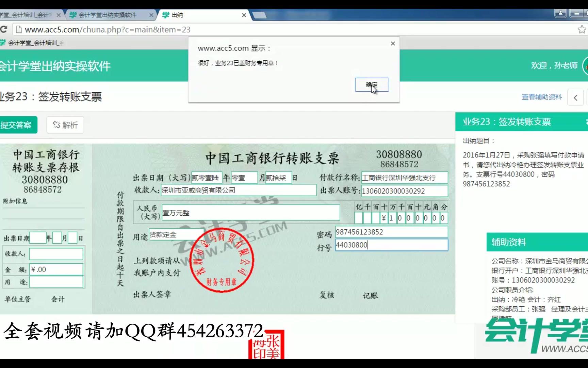Click the browser user profile icon at top right
The image size is (588, 368).
560,14
